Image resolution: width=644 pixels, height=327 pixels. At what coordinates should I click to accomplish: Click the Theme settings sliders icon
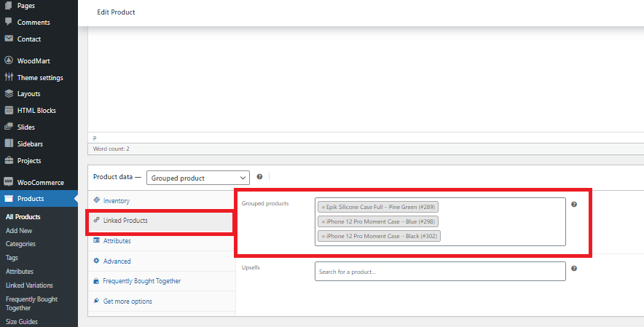pos(9,76)
